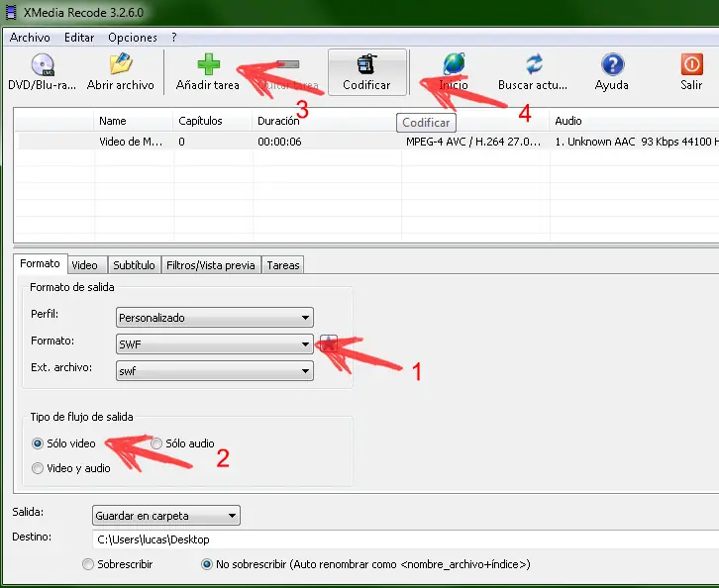Add a job with Añadir tarea
This screenshot has width=719, height=588.
coord(208,71)
